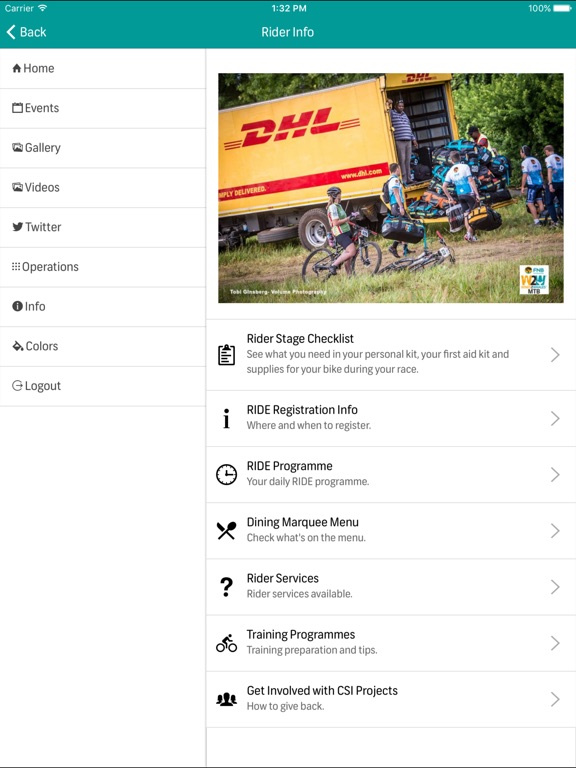Open the Get Involved with CSI Projects link

pos(391,699)
